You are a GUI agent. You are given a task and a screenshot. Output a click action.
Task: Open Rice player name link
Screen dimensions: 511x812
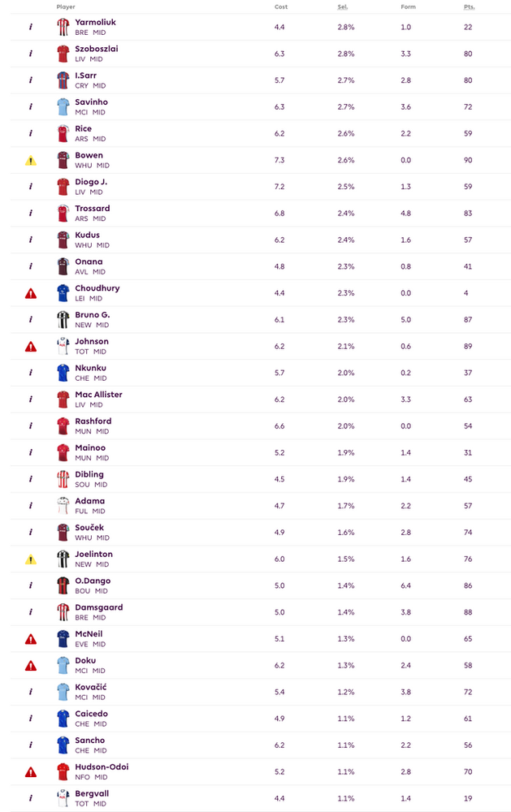pos(83,128)
